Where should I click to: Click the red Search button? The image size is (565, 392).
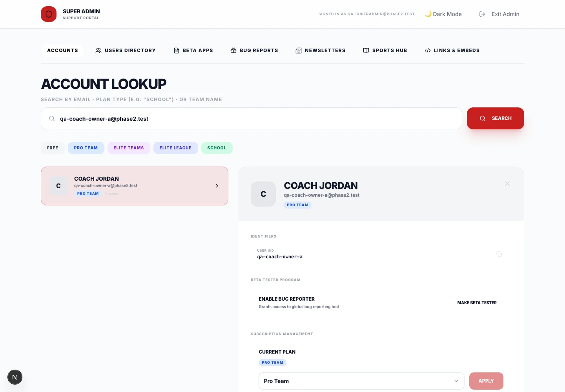point(496,118)
